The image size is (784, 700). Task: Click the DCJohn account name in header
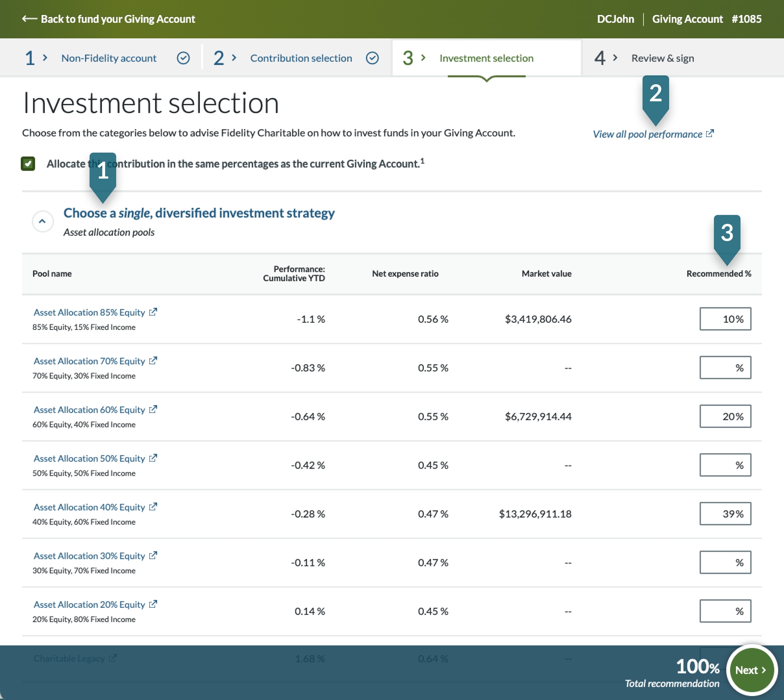(615, 19)
